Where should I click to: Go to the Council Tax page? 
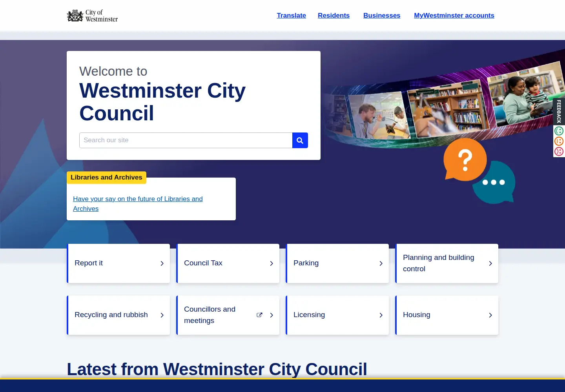point(228,263)
